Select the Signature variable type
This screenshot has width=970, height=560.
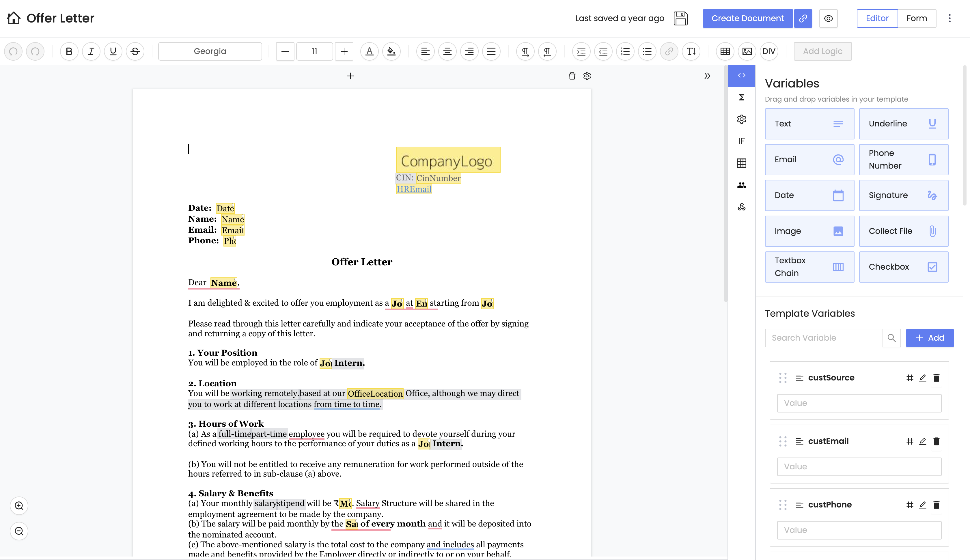click(904, 195)
